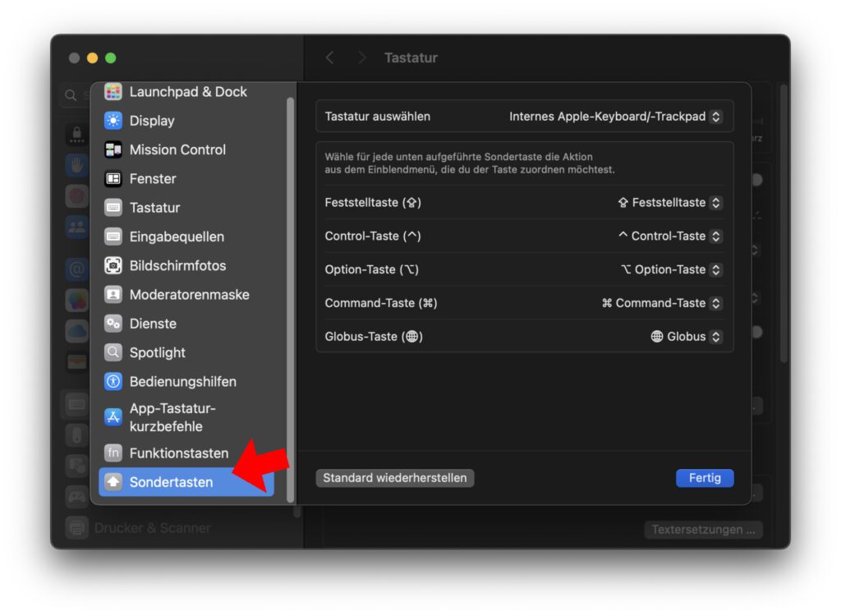
Task: Open Mission Control via its icon
Action: pos(113,149)
